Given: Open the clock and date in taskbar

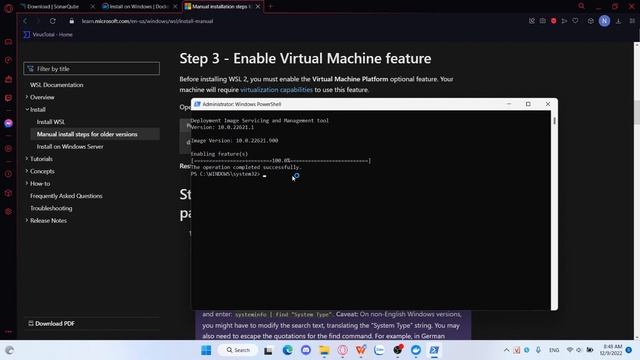Looking at the screenshot, I should 611,350.
